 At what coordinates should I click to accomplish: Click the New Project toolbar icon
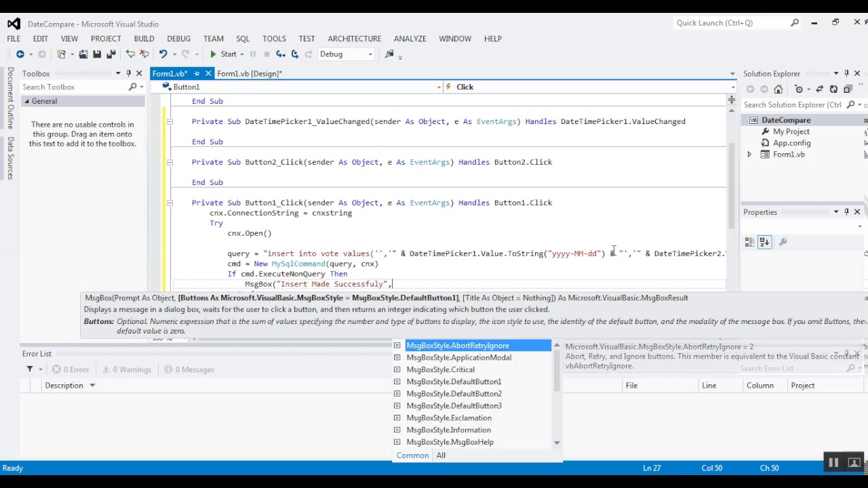click(61, 54)
